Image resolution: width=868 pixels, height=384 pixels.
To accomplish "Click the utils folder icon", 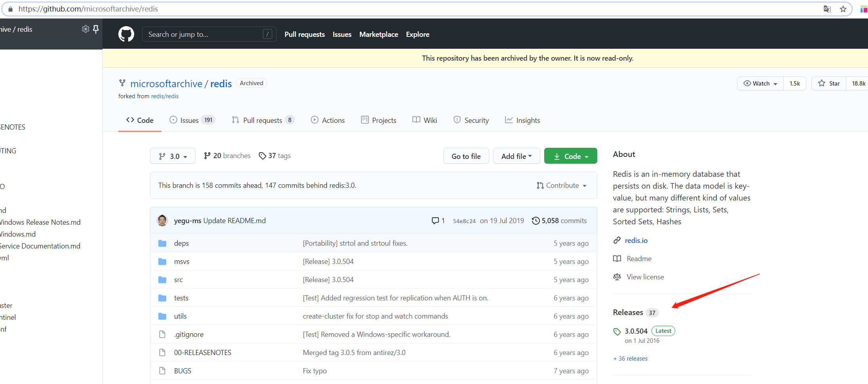I will coord(162,316).
